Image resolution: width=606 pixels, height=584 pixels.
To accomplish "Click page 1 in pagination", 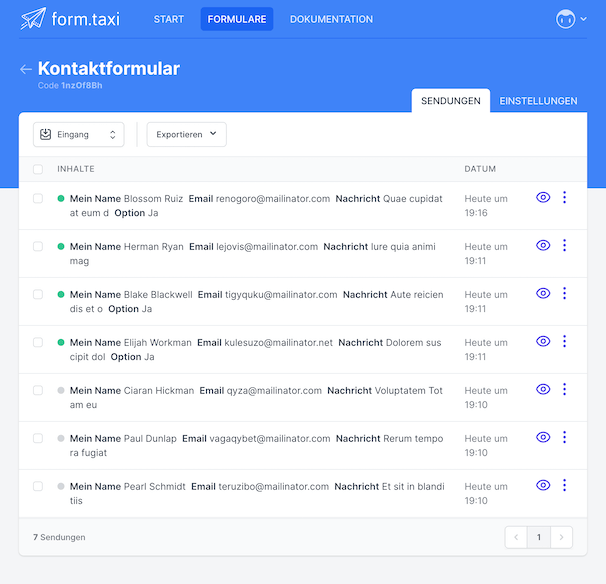I will pyautogui.click(x=538, y=537).
